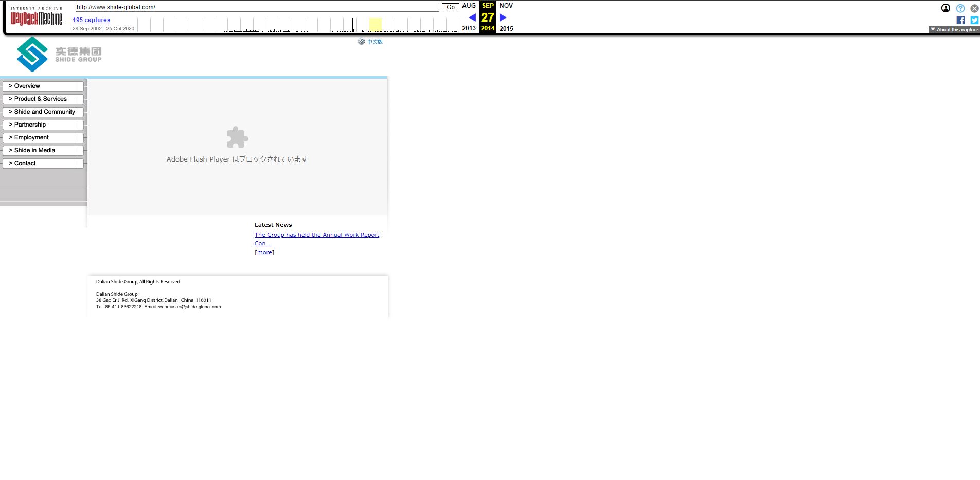Open the Annual Work Report news link
This screenshot has width=980, height=480.
click(x=316, y=235)
